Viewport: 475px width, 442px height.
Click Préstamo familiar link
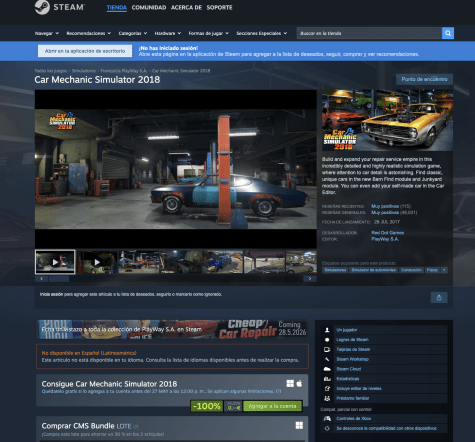point(353,398)
